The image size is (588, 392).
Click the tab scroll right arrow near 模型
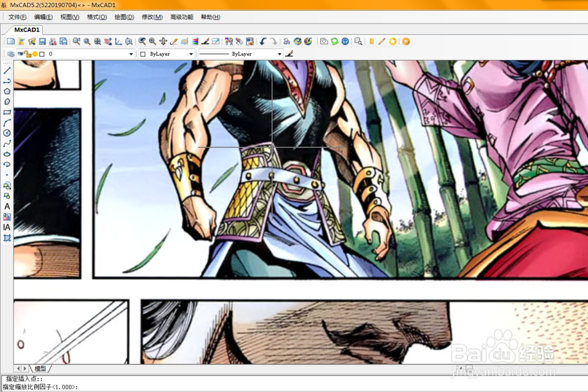(x=25, y=368)
